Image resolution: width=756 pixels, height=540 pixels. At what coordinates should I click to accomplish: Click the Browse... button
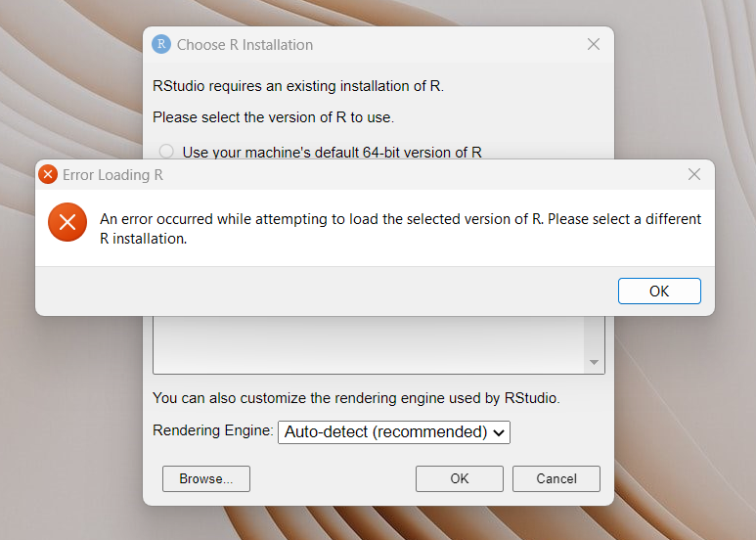(x=205, y=478)
